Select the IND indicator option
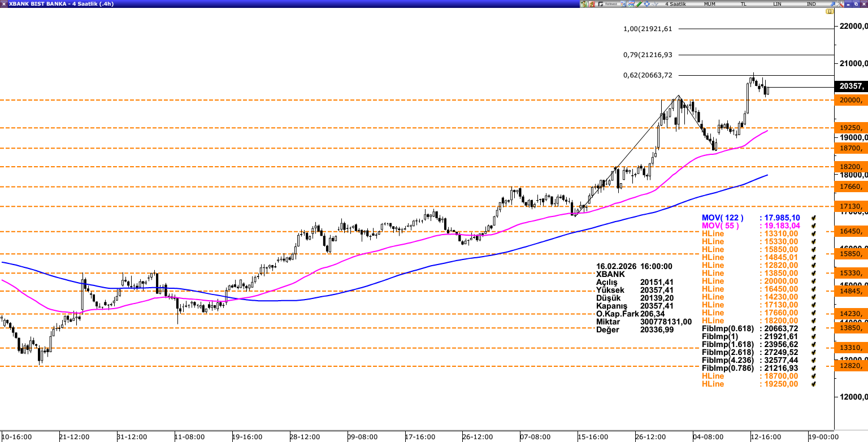The width and height of the screenshot is (868, 442). [811, 4]
